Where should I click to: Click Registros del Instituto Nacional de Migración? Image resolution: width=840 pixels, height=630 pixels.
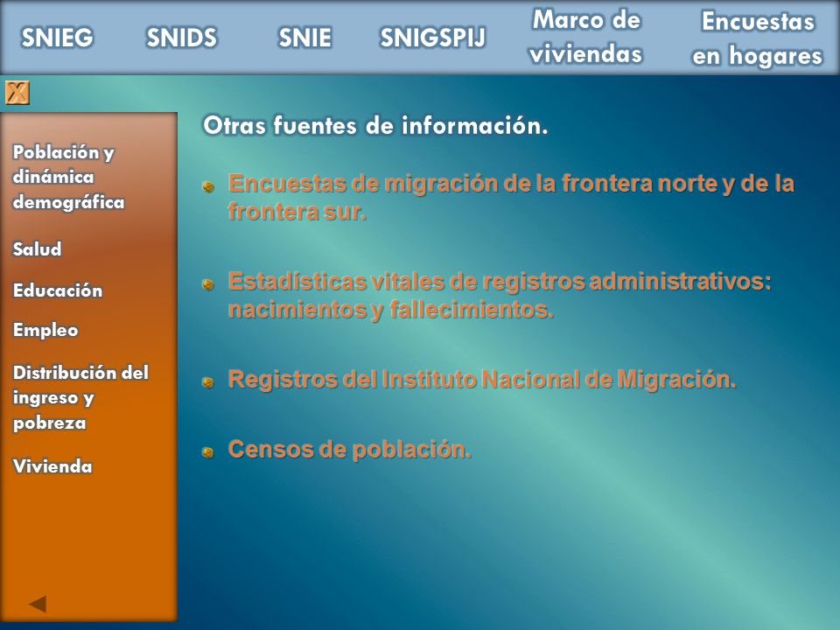click(x=482, y=380)
